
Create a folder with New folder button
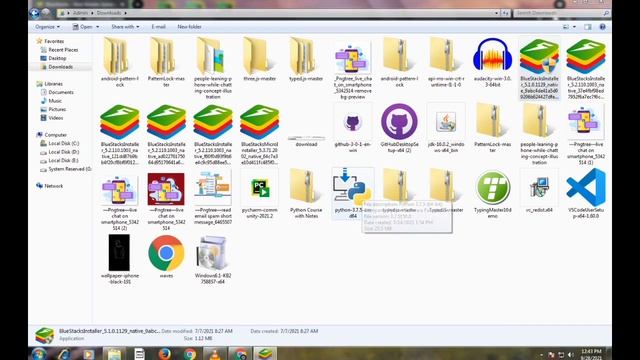tap(189, 27)
